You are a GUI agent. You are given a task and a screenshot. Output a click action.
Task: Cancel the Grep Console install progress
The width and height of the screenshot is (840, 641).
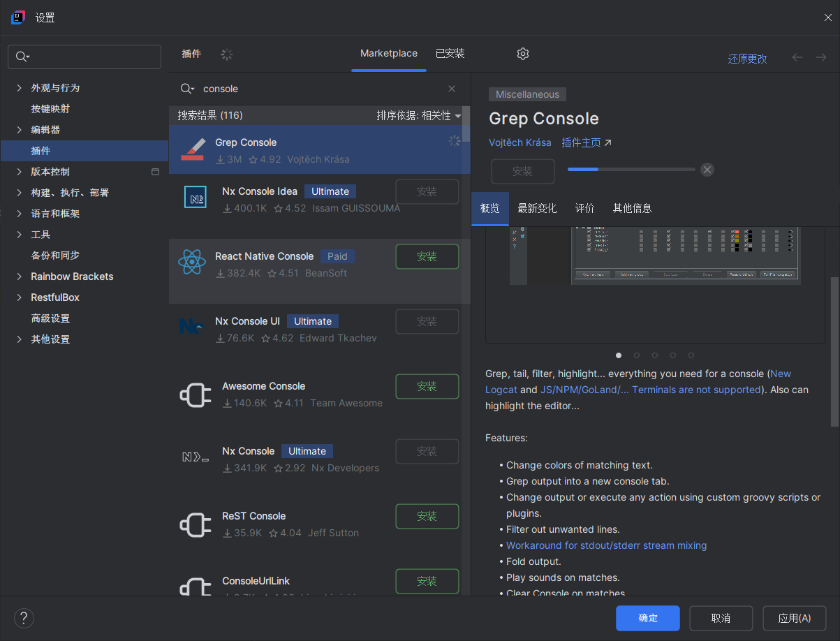pos(707,170)
